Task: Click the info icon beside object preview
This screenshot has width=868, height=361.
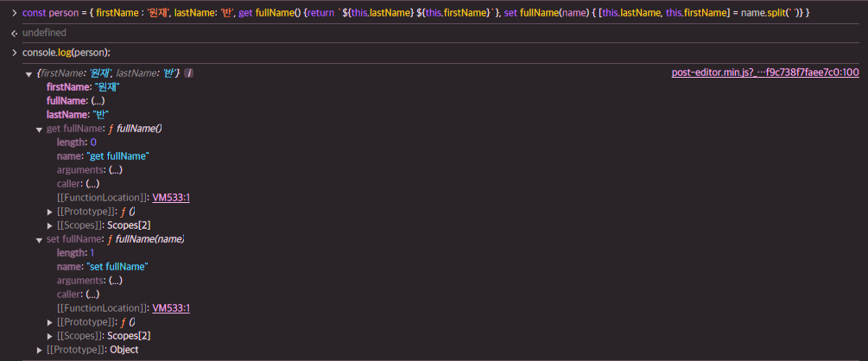Action: pos(188,73)
